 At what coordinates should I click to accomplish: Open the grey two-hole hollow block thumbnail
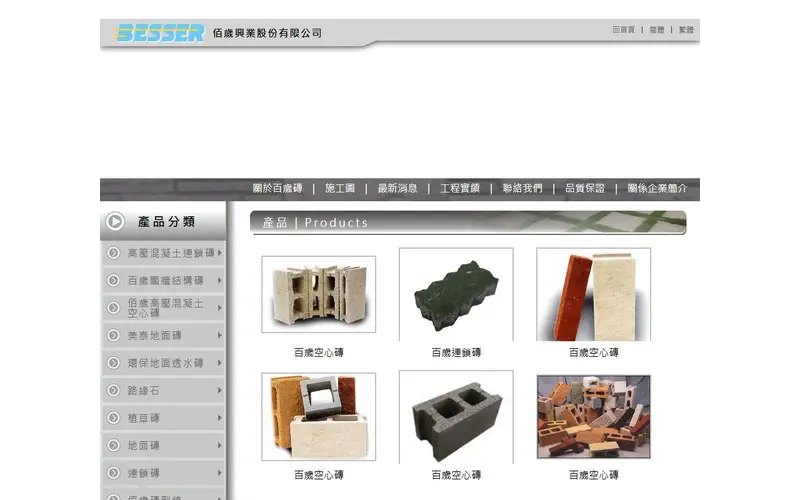456,417
